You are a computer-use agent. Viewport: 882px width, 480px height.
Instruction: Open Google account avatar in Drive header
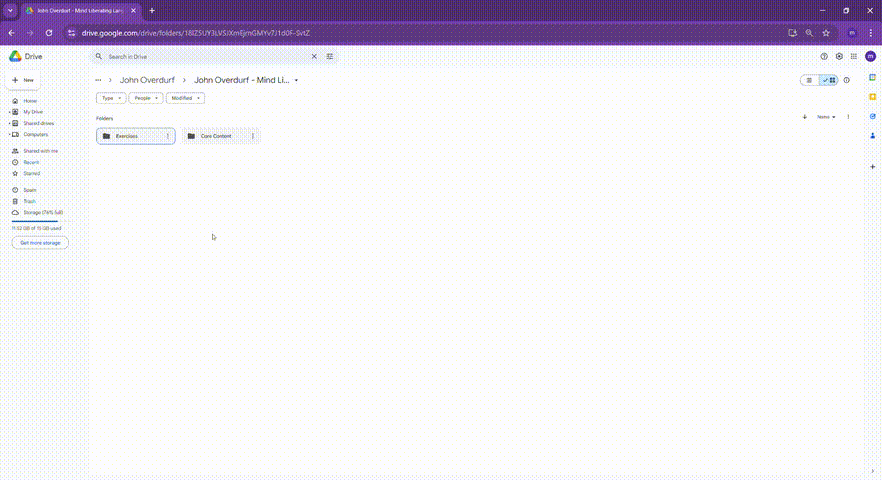point(870,56)
